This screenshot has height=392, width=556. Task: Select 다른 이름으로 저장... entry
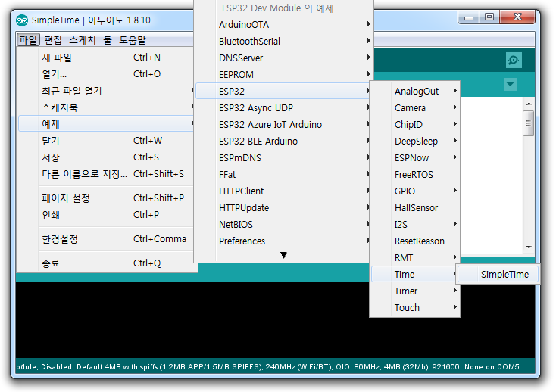(106, 174)
